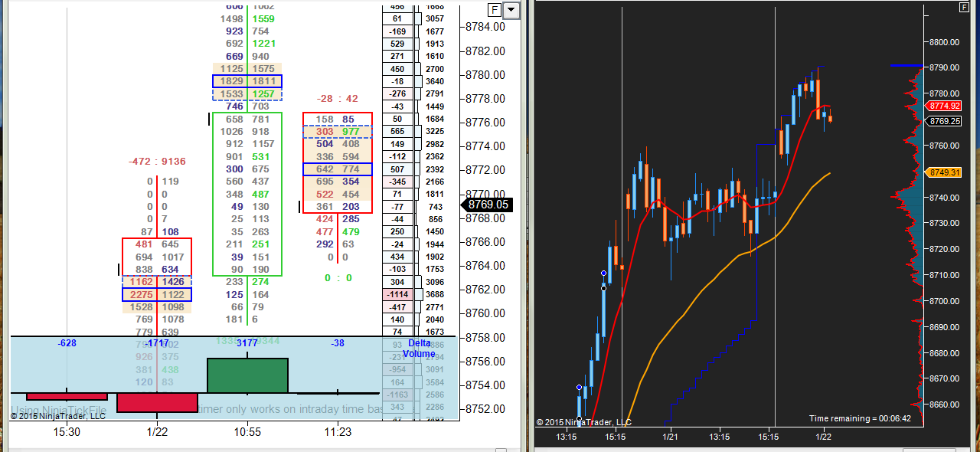The image size is (980, 452).
Task: Select the 1162 1426 footprint row
Action: pos(157,282)
